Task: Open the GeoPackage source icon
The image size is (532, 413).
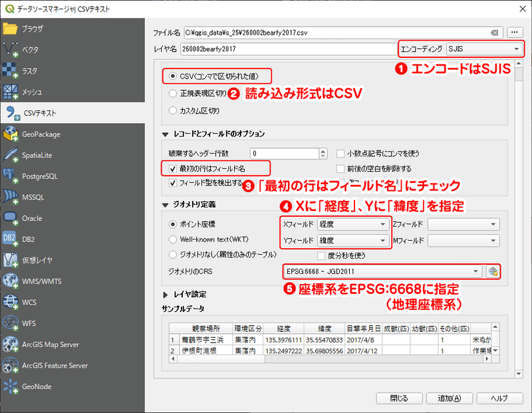Action: (10, 134)
